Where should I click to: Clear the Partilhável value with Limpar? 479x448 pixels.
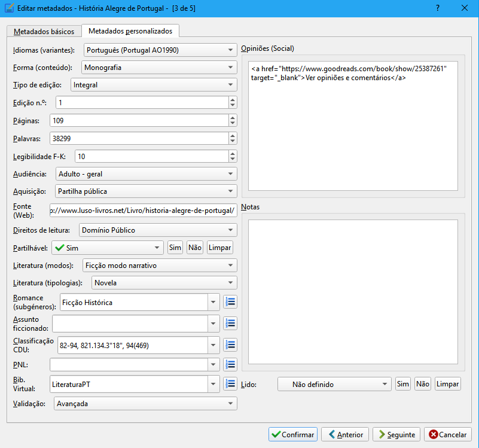click(220, 248)
